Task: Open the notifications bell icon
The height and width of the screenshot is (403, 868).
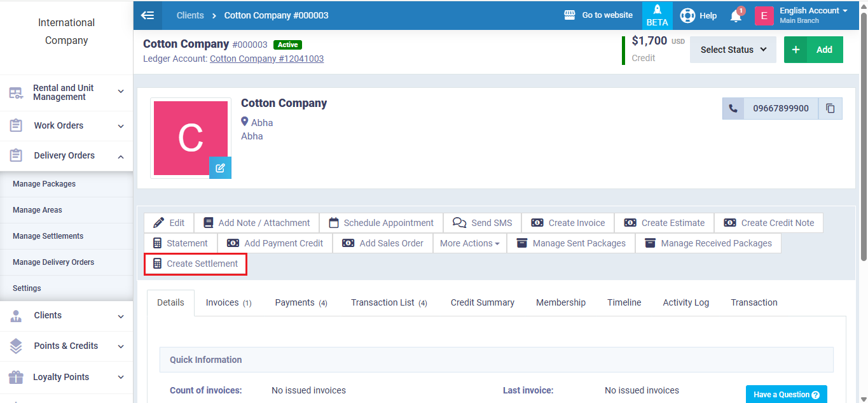Action: click(736, 16)
